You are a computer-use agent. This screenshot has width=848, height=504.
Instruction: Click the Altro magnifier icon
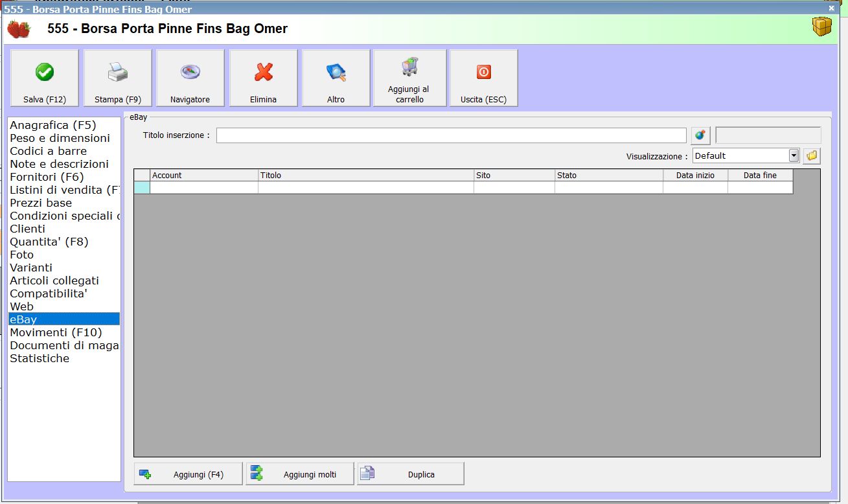point(336,72)
